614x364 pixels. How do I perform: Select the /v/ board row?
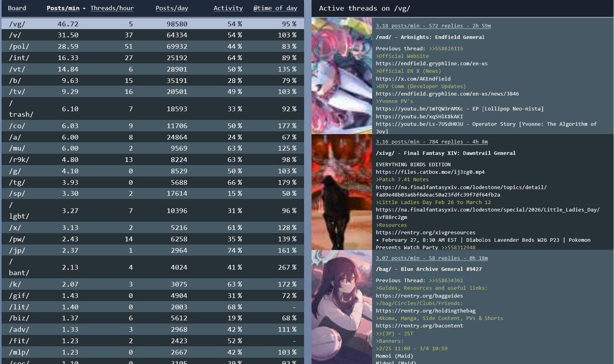click(153, 35)
